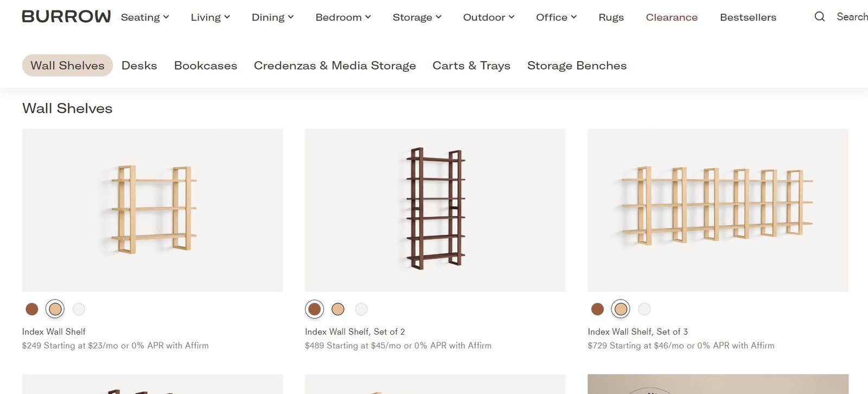Select the dark walnut swatch under Index Wall Shelf

pos(32,309)
